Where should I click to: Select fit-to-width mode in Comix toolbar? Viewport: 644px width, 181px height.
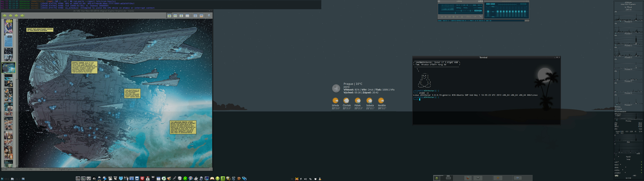175,16
